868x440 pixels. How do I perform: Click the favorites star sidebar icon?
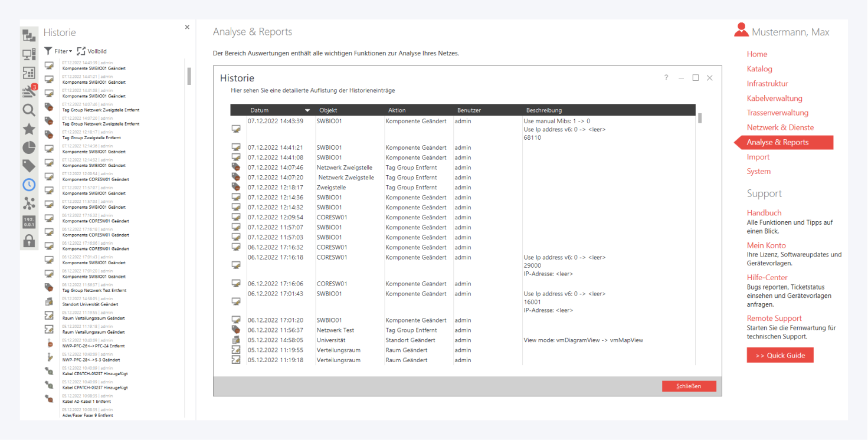29,129
